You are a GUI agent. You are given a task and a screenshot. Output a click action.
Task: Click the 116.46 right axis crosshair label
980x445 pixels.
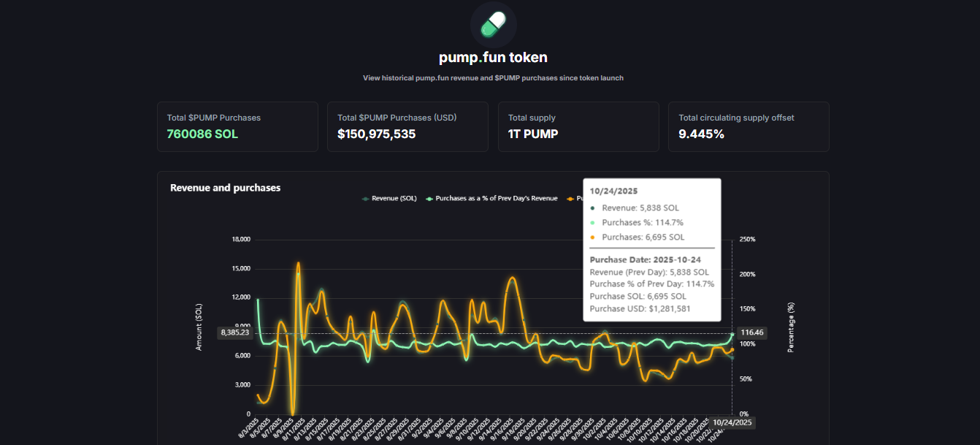pos(751,332)
